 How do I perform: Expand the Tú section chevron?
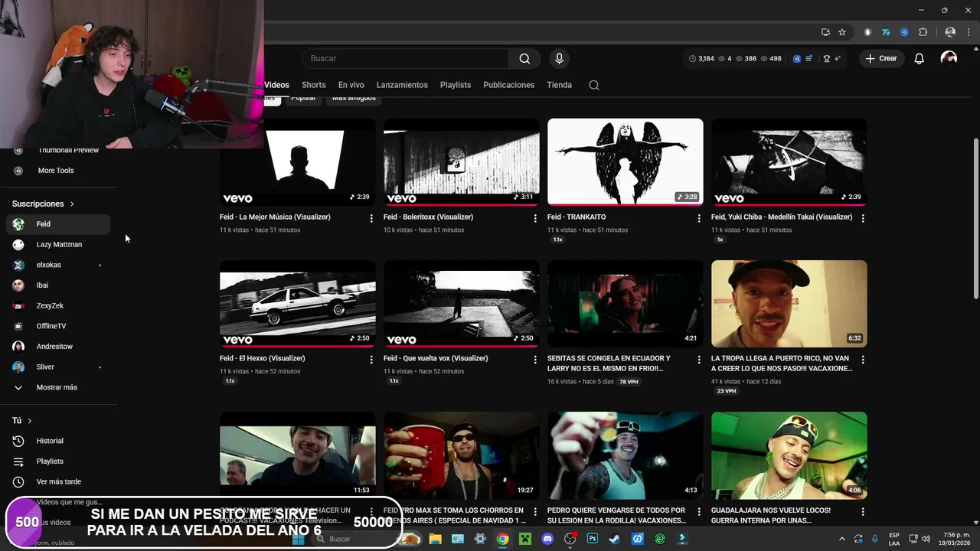[x=30, y=421]
